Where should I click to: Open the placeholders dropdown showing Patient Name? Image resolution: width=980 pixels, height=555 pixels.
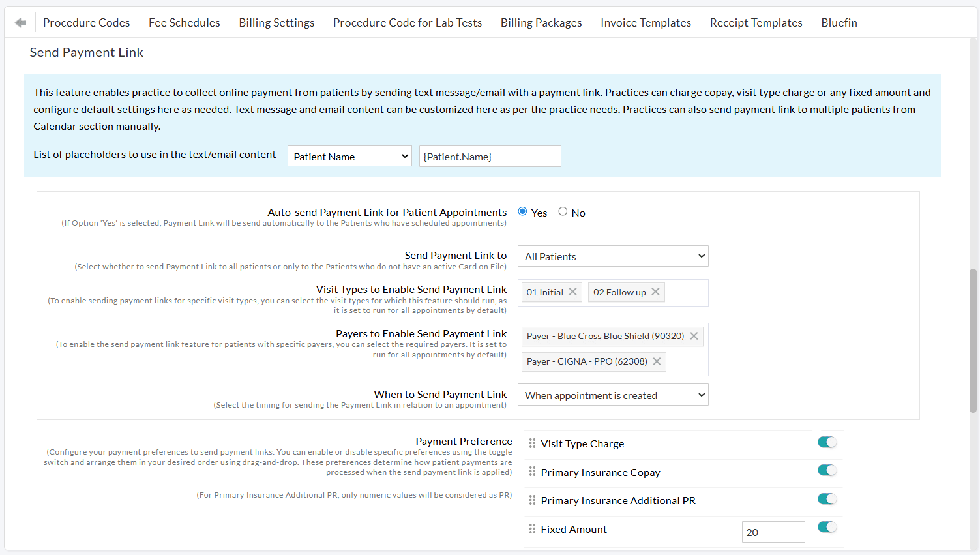click(349, 156)
